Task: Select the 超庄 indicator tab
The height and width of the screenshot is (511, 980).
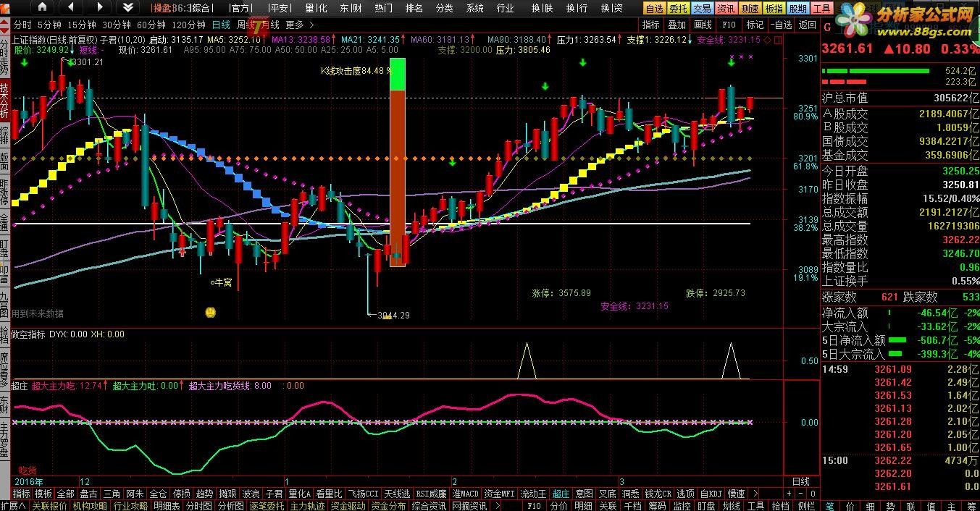Action: click(561, 494)
